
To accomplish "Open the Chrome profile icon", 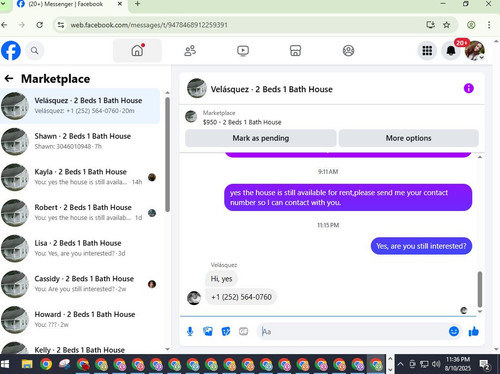I will 471,25.
